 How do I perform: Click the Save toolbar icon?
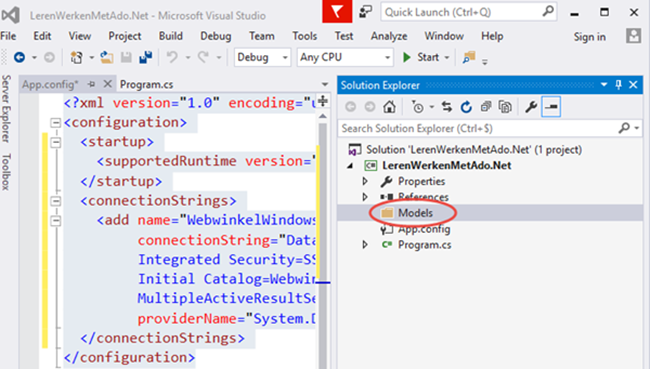click(x=126, y=57)
